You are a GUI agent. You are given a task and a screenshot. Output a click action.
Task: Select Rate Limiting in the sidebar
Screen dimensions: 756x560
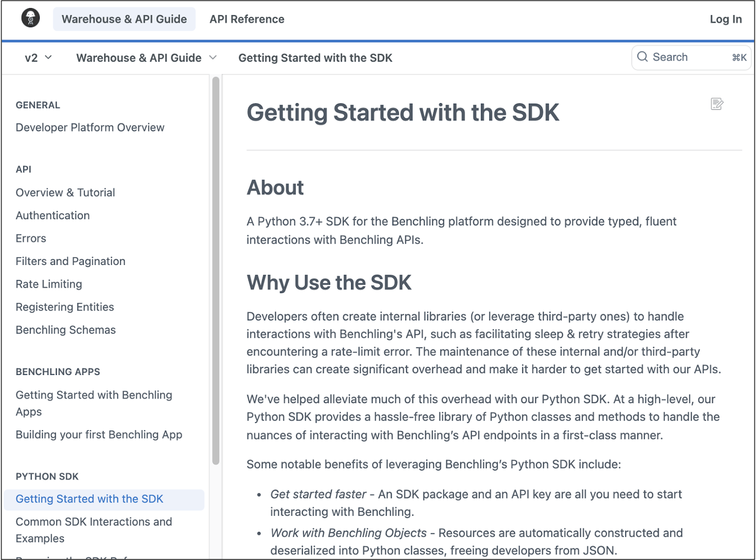coord(49,284)
